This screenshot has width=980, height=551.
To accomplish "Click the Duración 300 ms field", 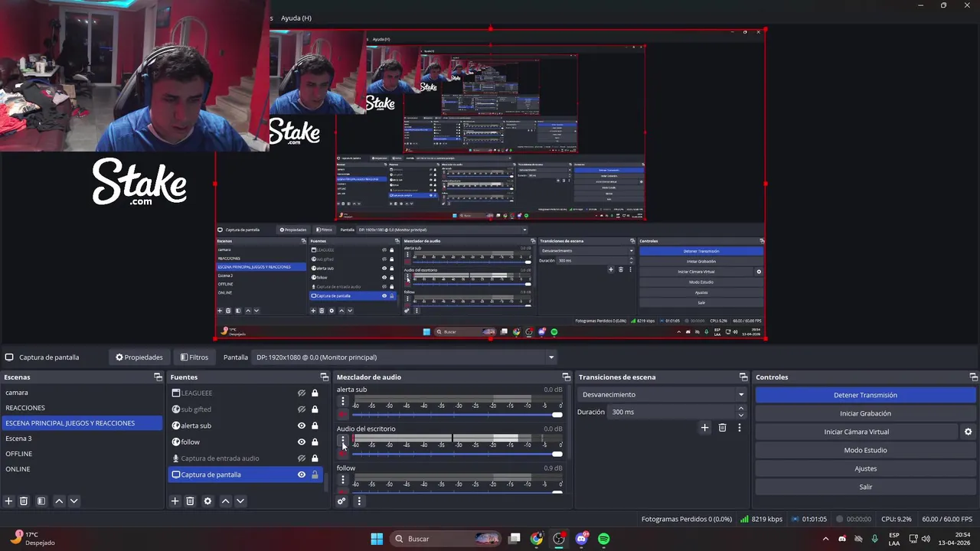I will point(672,412).
